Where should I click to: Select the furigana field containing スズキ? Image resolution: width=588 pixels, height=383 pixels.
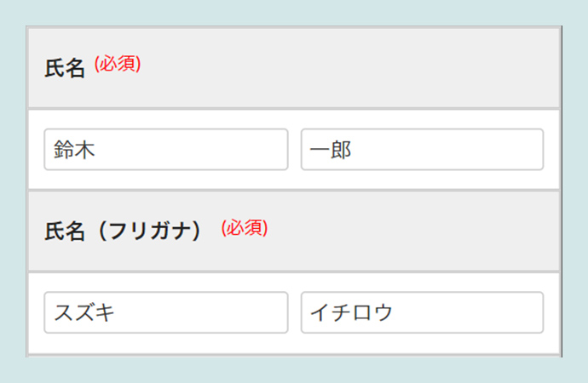[x=165, y=312]
